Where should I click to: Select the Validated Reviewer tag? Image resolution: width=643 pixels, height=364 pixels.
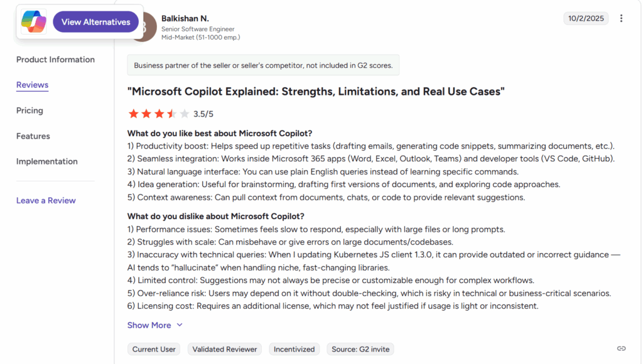click(x=224, y=349)
